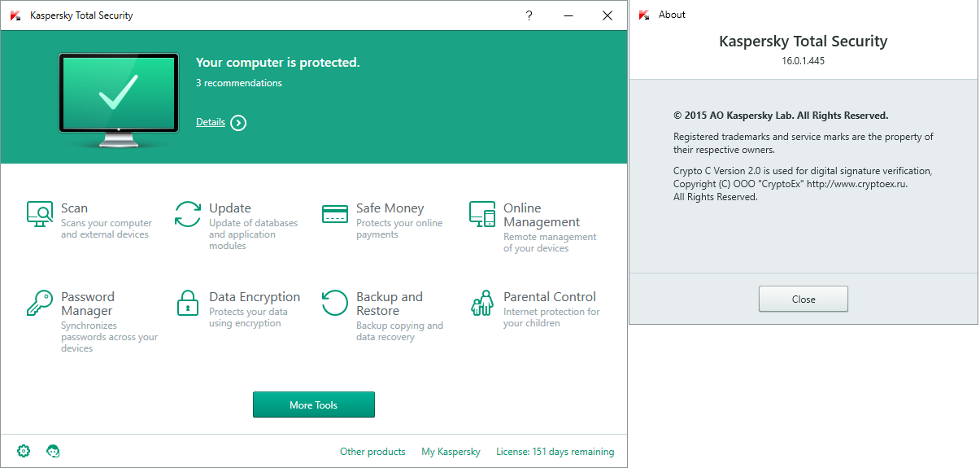Click the Password Manager key icon

[39, 303]
